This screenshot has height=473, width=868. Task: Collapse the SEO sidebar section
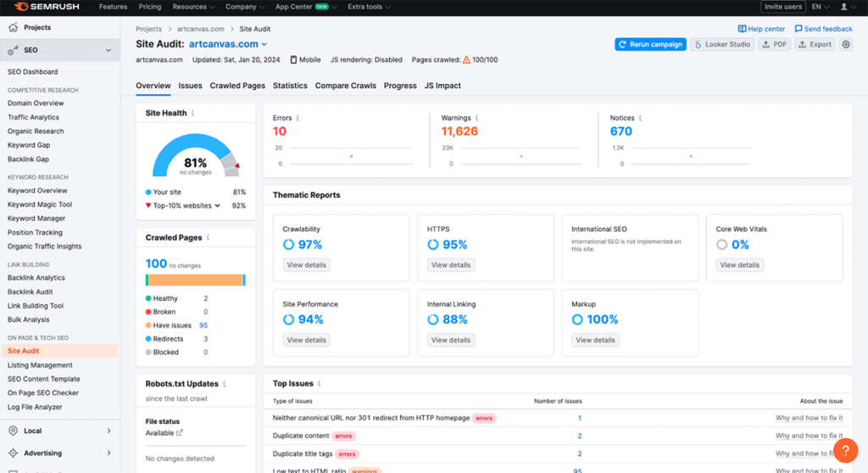[x=108, y=50]
